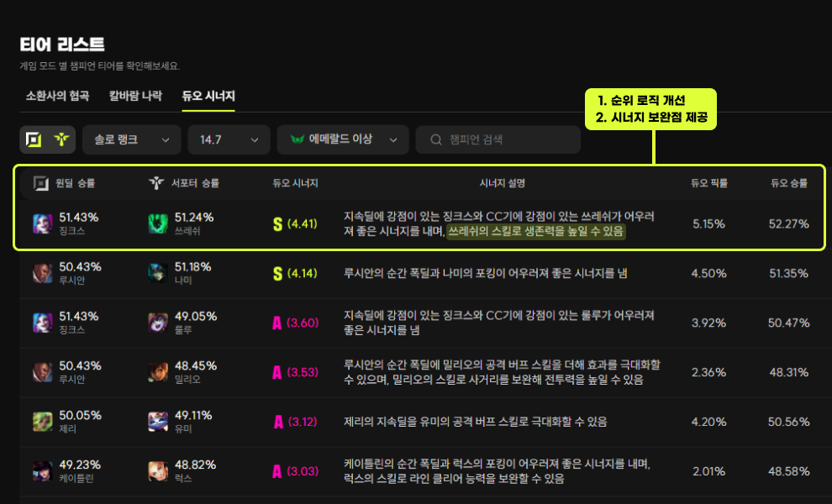Open the 나미 champion portrait

[158, 273]
